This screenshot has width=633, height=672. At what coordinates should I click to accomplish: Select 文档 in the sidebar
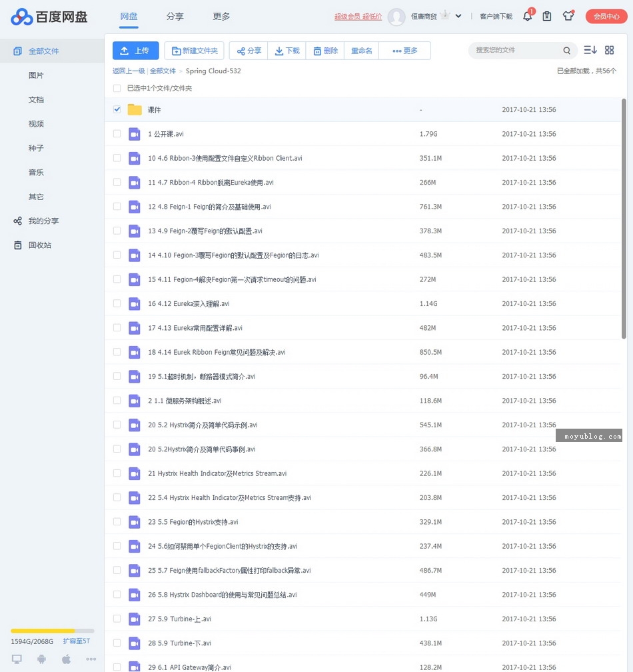tap(36, 100)
